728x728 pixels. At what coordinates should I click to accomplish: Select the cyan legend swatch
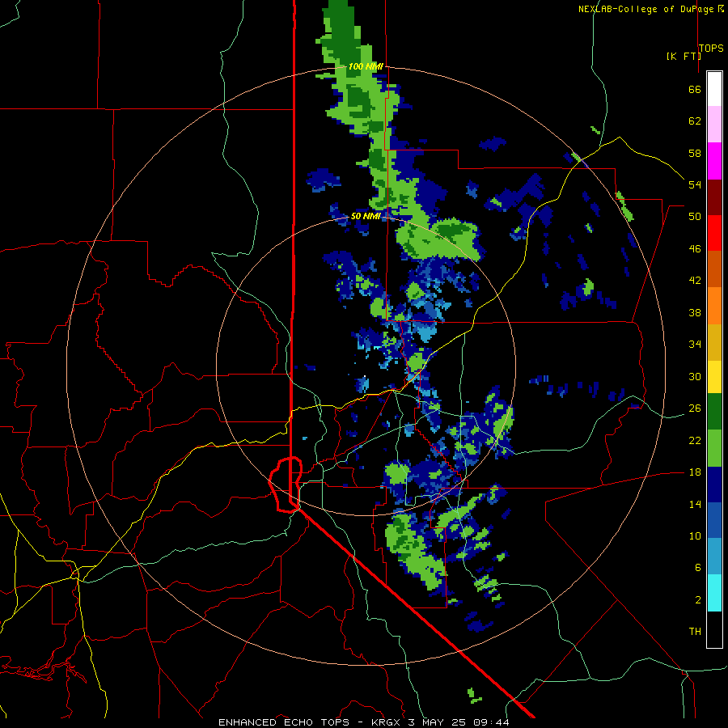[714, 593]
